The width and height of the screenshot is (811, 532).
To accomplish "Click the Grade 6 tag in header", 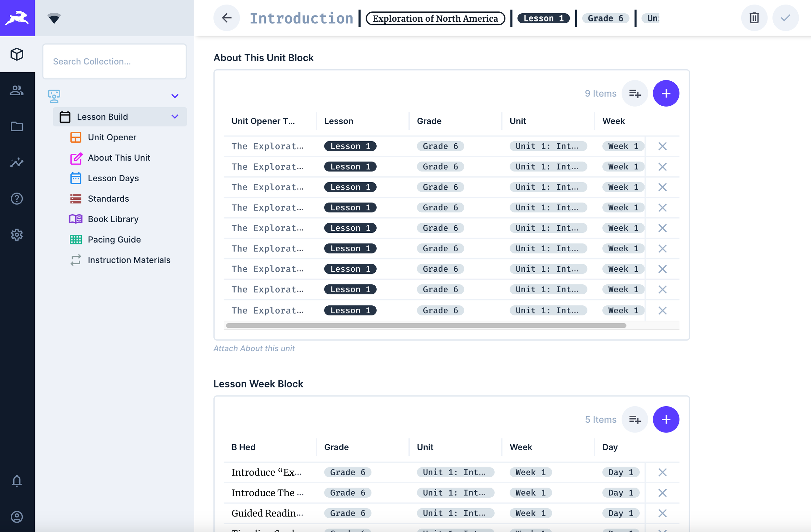I will pos(605,18).
